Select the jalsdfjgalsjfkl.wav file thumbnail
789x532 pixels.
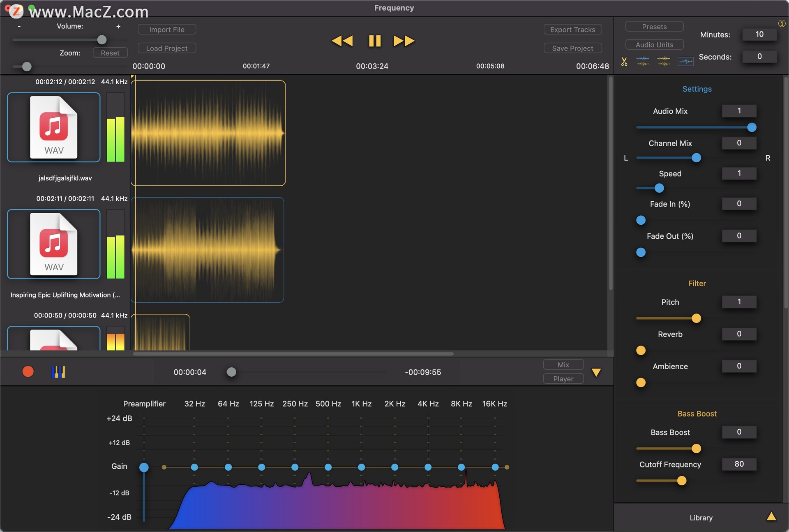coord(53,128)
